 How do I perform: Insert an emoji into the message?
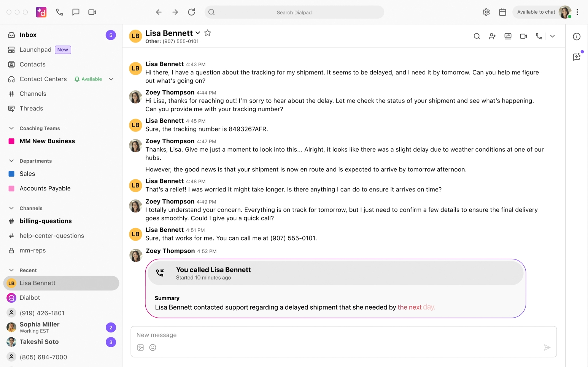tap(153, 347)
